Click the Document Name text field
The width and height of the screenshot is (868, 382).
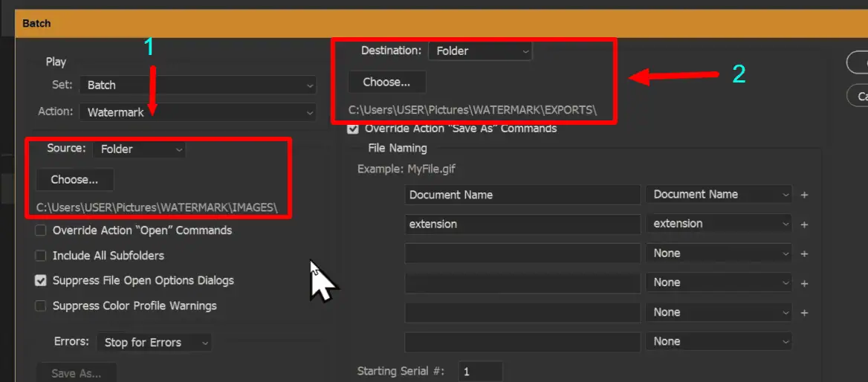tap(522, 195)
